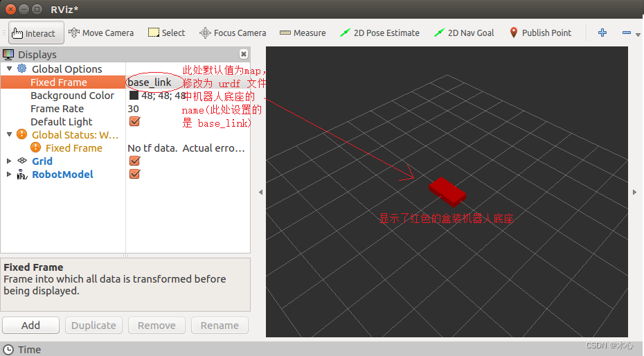This screenshot has width=644, height=356.
Task: Click the Time panel title
Action: [29, 350]
